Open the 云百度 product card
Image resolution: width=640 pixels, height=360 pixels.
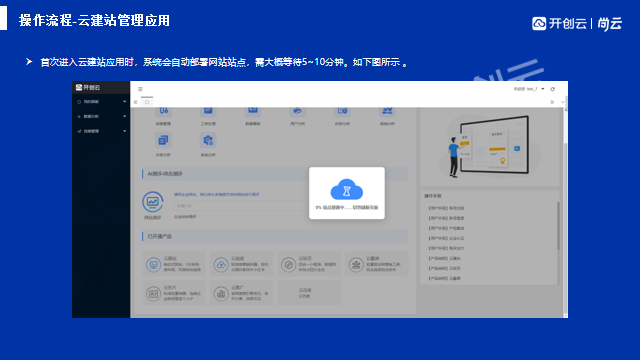click(309, 293)
